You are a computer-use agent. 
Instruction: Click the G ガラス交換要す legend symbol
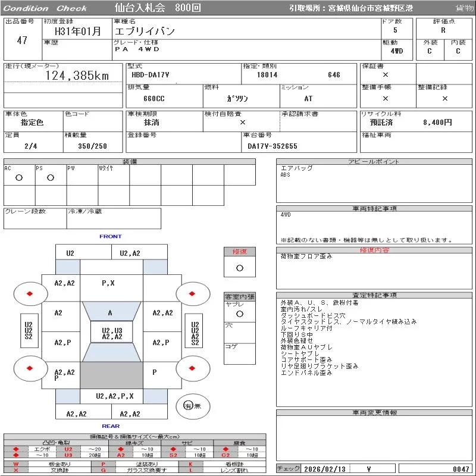(x=104, y=470)
